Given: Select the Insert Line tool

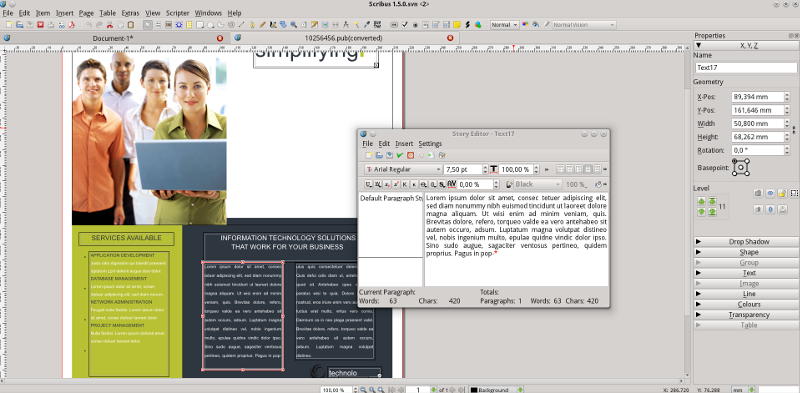Looking at the screenshot, I should pyautogui.click(x=241, y=24).
